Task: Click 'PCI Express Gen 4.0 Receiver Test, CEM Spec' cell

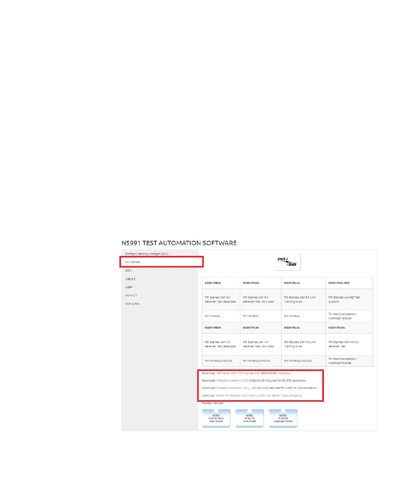Action: 261,344
